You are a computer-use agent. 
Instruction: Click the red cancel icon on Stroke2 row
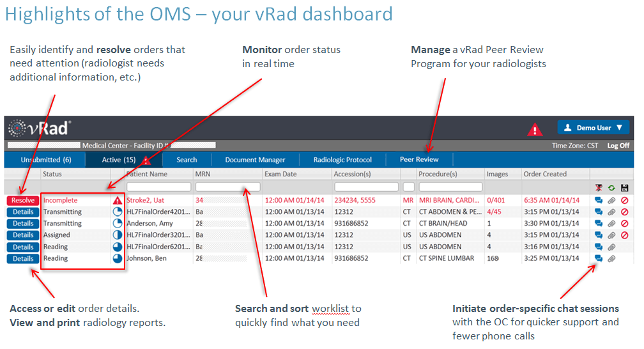point(624,200)
